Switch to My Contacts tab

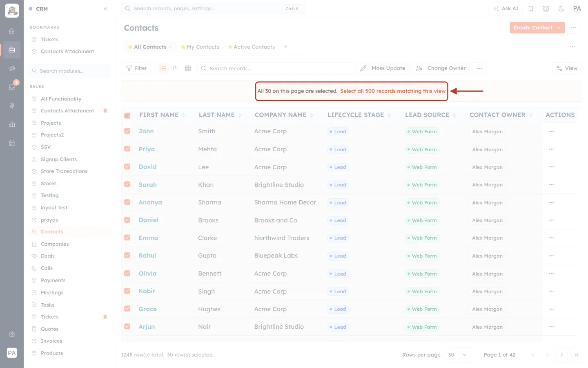pos(200,47)
